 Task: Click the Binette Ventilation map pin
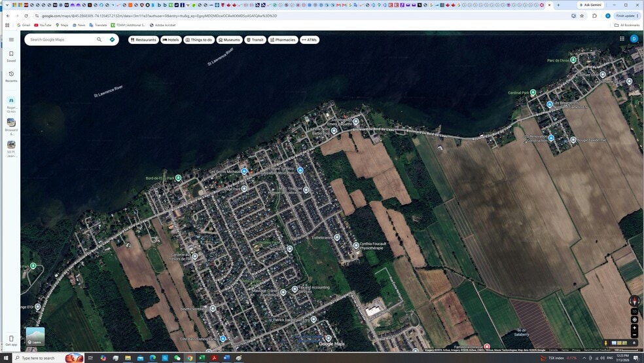[x=212, y=309]
